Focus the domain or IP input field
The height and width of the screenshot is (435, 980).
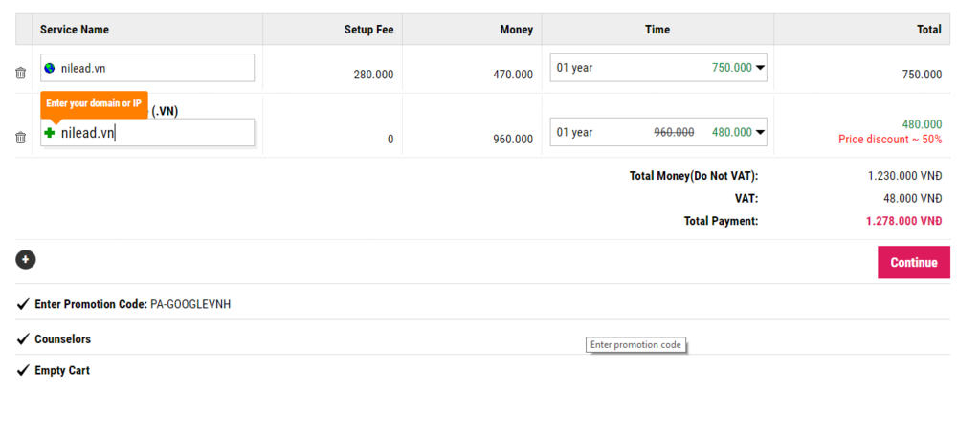coord(147,132)
